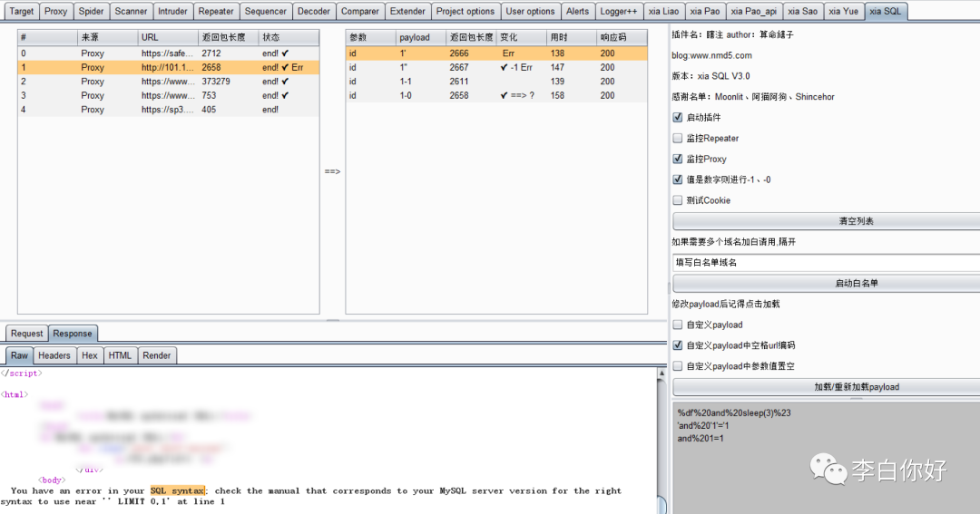The height and width of the screenshot is (514, 980).
Task: Click the blog:www.nmd5.com text
Action: point(712,55)
